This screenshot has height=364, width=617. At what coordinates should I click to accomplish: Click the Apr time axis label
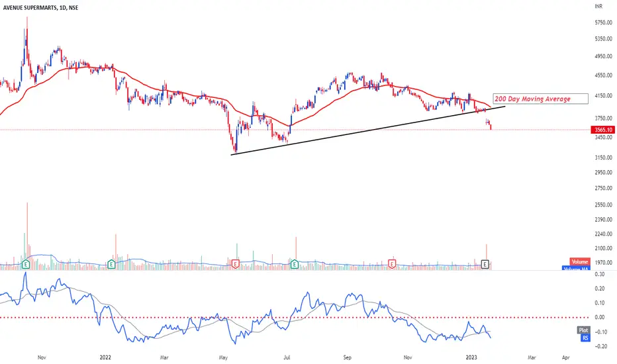click(x=566, y=357)
